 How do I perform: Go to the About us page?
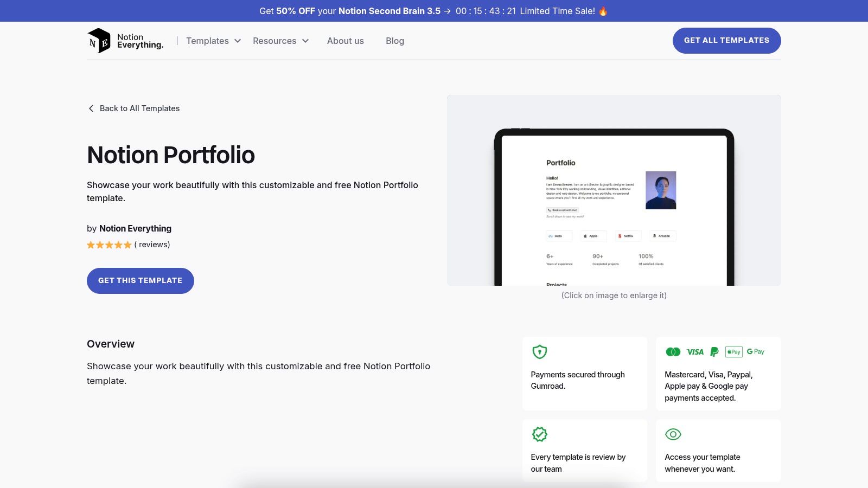pyautogui.click(x=346, y=41)
